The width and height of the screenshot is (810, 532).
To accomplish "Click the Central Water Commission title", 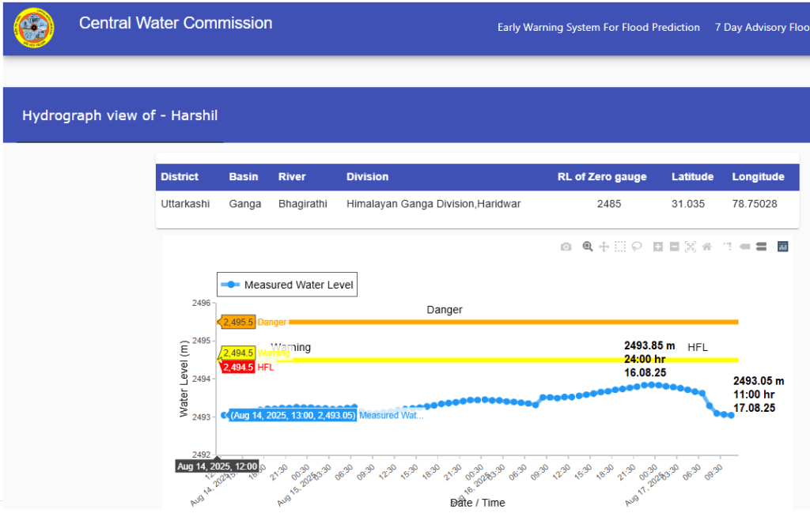I will 176,24.
